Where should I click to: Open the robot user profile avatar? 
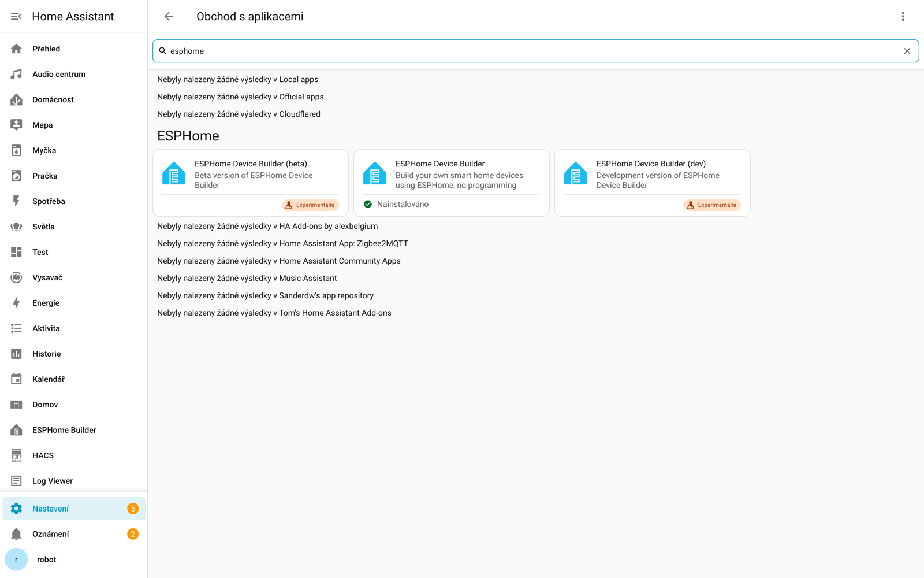[x=16, y=560]
